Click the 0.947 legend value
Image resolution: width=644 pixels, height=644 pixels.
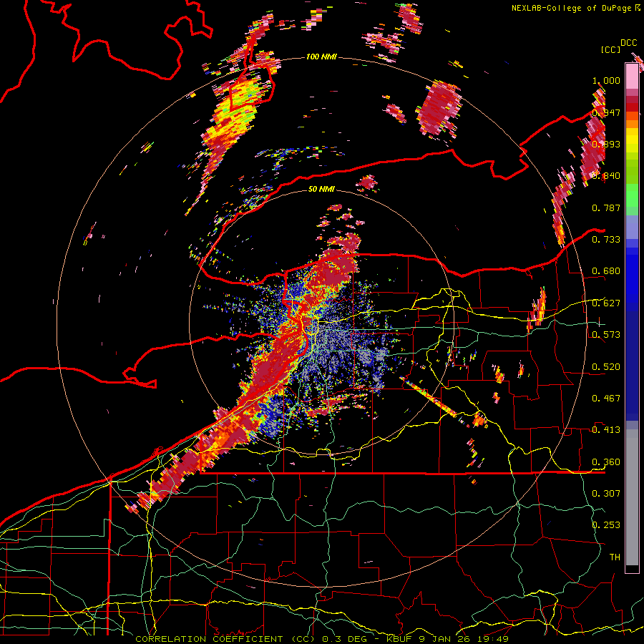[x=606, y=112]
